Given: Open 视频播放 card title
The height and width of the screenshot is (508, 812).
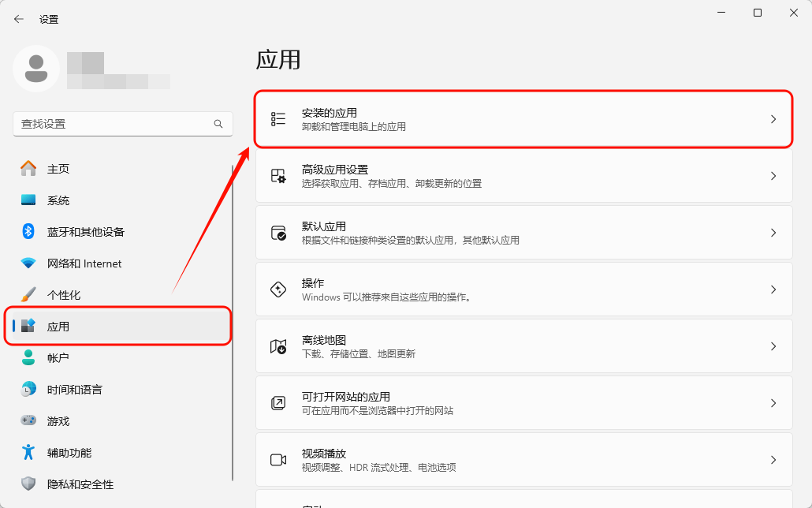Looking at the screenshot, I should (x=324, y=454).
